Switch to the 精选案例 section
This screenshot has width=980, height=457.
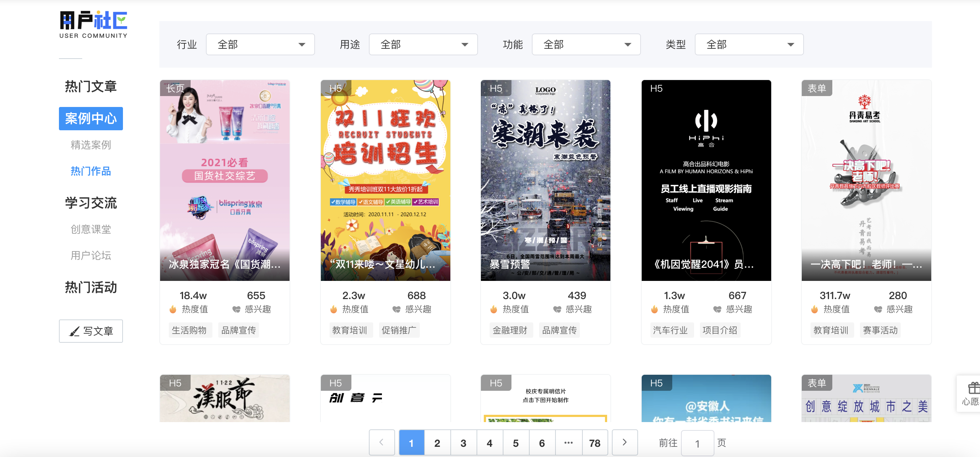91,144
